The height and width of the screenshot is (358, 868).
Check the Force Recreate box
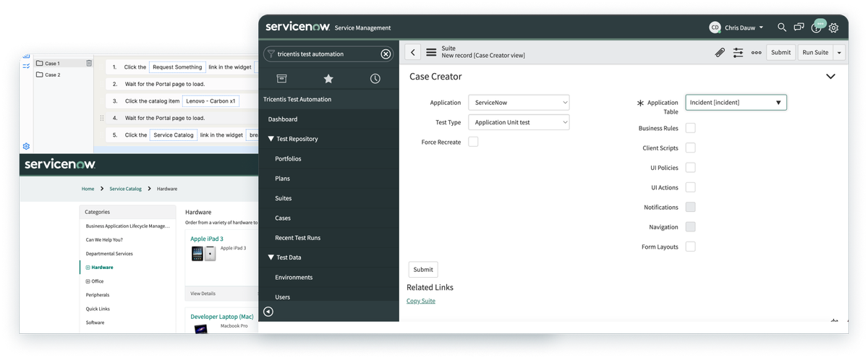[x=473, y=142]
